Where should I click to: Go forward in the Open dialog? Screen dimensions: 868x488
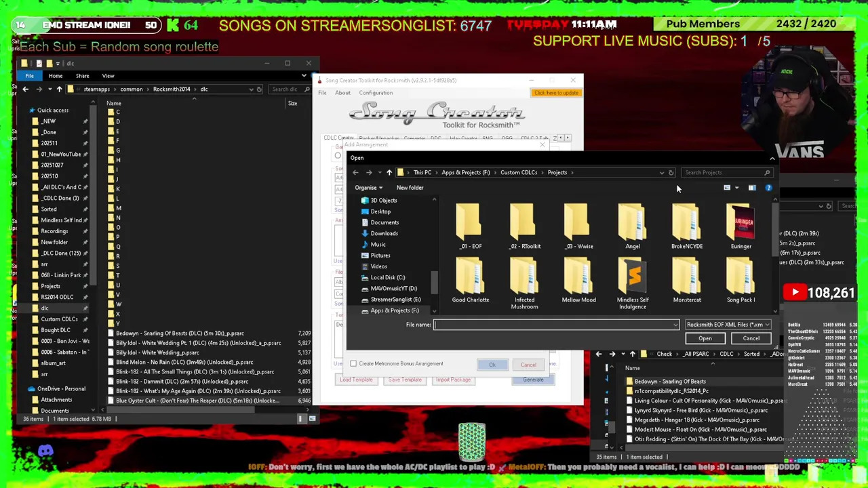(x=369, y=172)
